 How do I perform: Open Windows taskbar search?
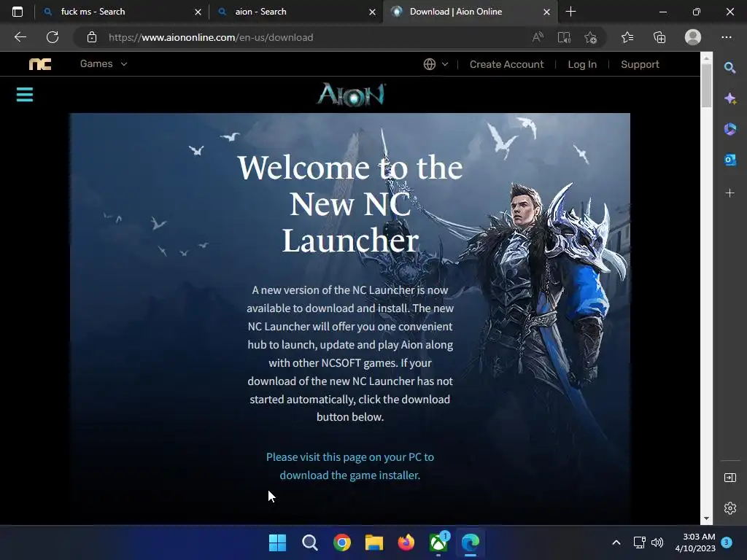point(309,542)
